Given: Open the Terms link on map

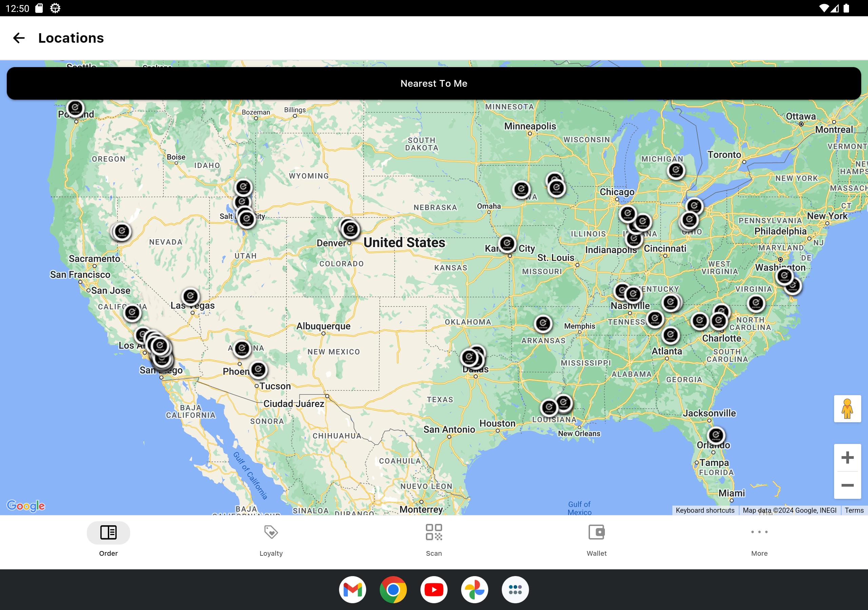Looking at the screenshot, I should (854, 510).
